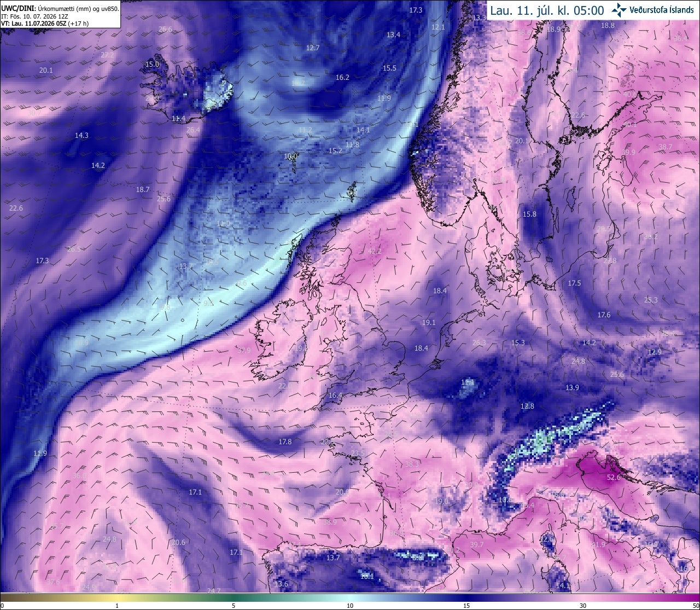Click the 22.6 value on the western edge
The height and width of the screenshot is (610, 700).
[16, 208]
